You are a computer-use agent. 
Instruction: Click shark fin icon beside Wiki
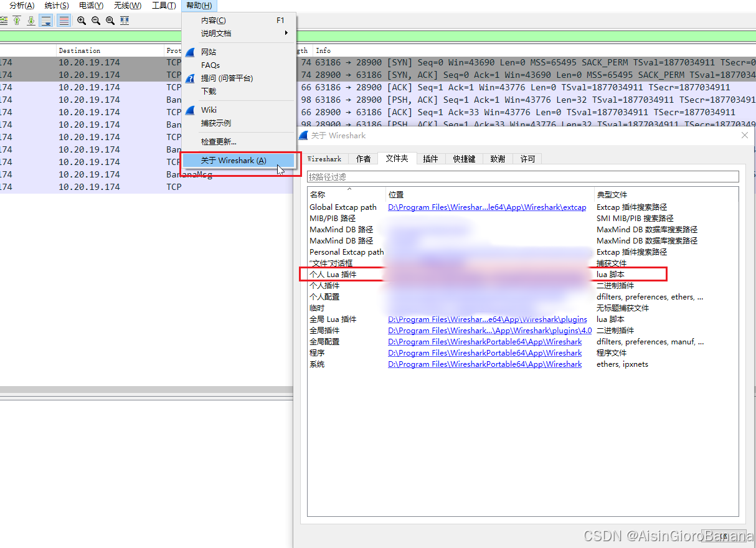tap(191, 110)
